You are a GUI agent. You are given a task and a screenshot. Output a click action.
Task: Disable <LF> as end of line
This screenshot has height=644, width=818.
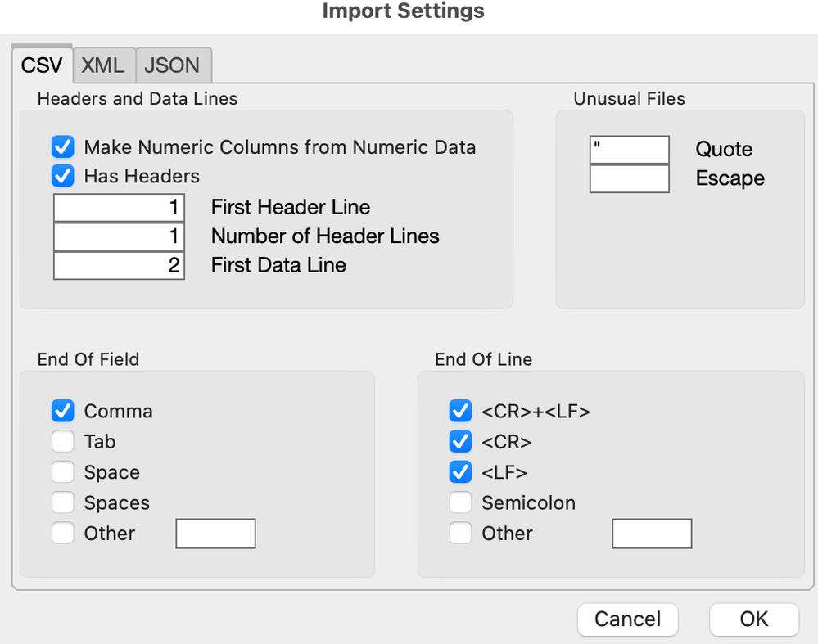[x=460, y=471]
